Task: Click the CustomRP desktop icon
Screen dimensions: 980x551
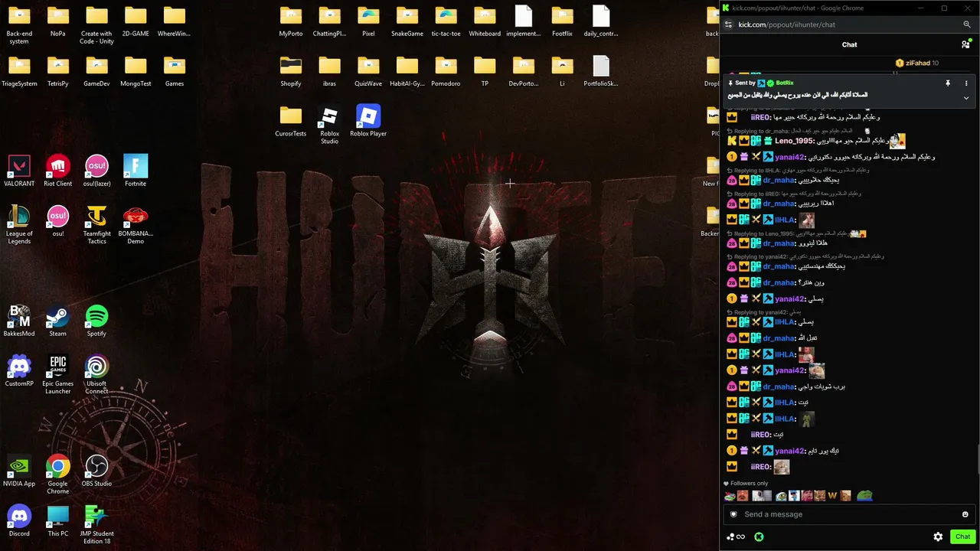Action: (x=19, y=371)
